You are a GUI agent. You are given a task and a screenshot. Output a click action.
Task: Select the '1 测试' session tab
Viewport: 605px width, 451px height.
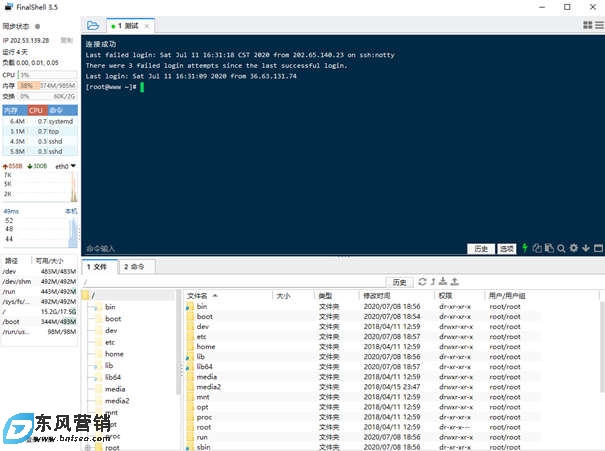click(x=125, y=25)
